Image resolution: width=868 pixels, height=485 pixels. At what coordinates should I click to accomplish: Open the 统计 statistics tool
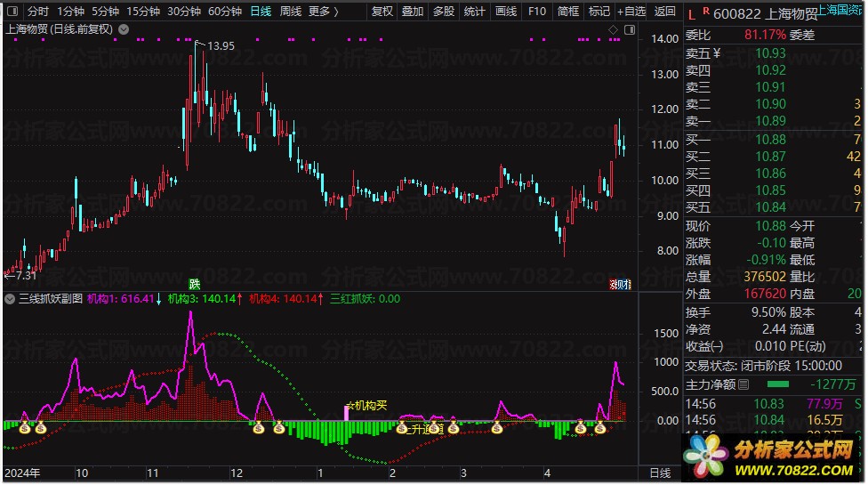(x=474, y=11)
